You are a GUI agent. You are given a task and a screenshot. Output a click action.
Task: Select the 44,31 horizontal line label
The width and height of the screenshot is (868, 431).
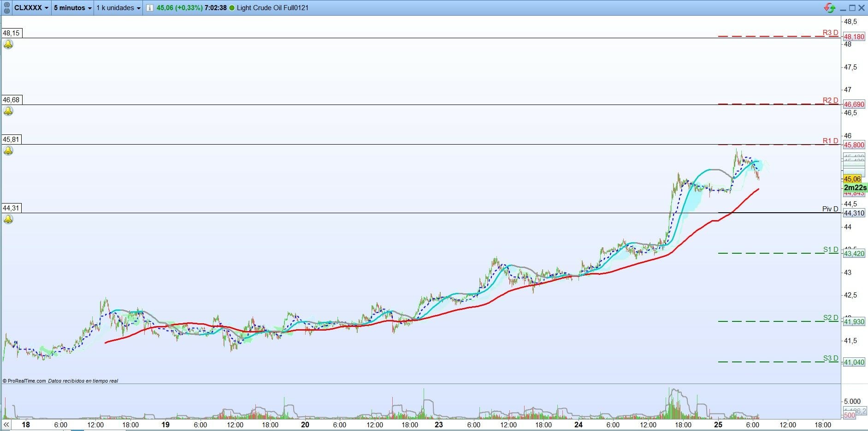coord(12,208)
